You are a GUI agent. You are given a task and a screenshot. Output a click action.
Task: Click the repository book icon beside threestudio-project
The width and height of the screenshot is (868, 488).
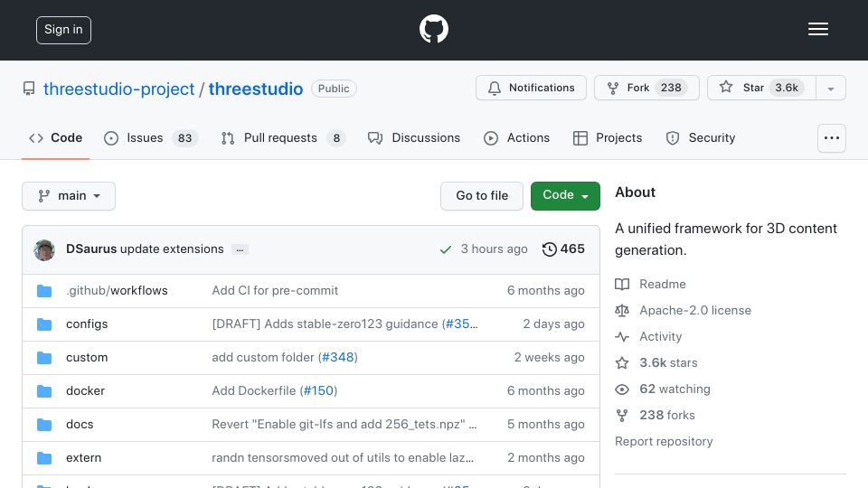[x=29, y=89]
